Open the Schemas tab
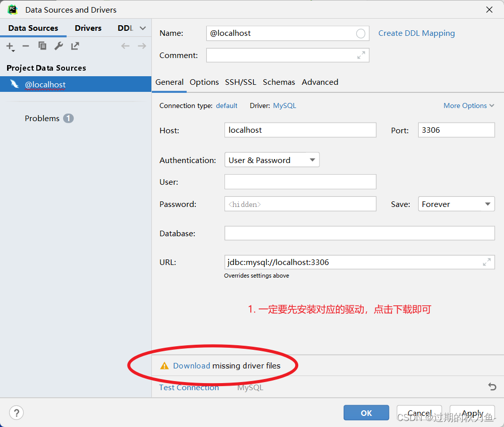Image resolution: width=504 pixels, height=427 pixels. (278, 82)
